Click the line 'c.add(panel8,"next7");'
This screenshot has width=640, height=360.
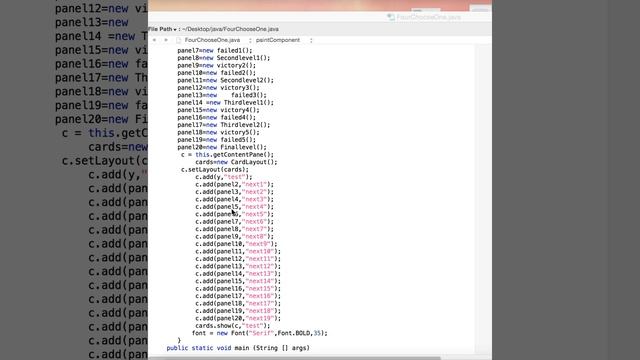point(234,229)
